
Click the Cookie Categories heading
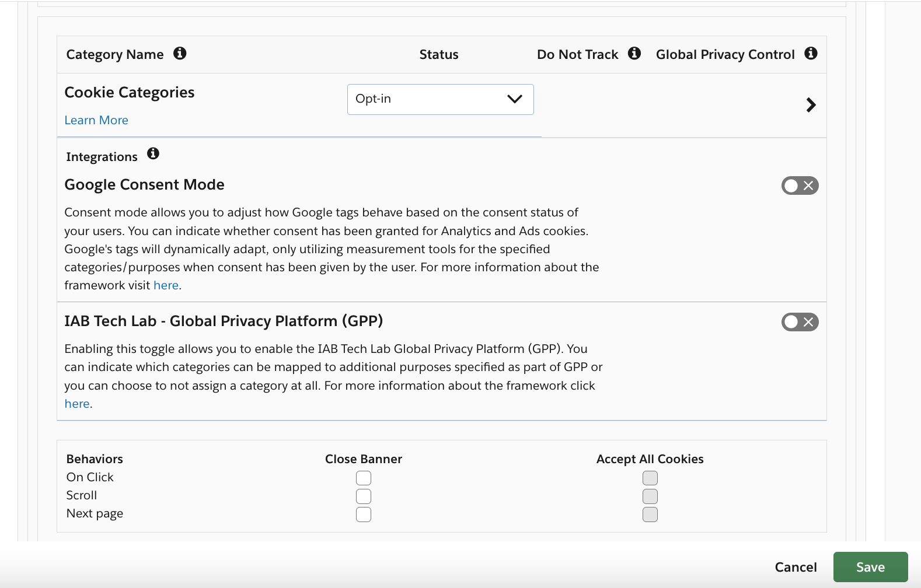pyautogui.click(x=130, y=93)
